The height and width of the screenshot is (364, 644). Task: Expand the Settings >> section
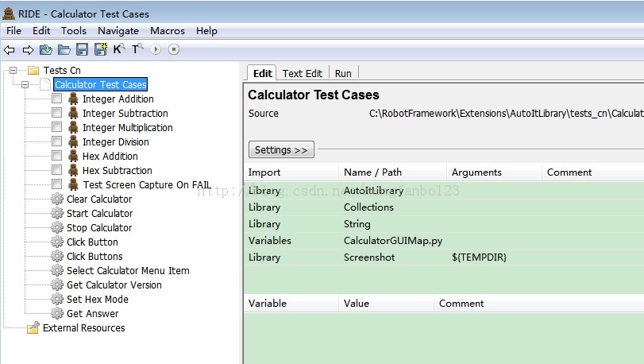[x=281, y=149]
